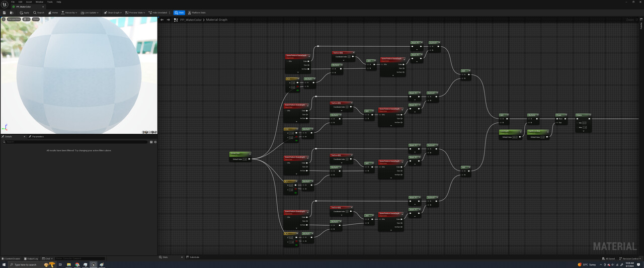Open the Revision Control menu
644x268 pixels.
(629, 258)
